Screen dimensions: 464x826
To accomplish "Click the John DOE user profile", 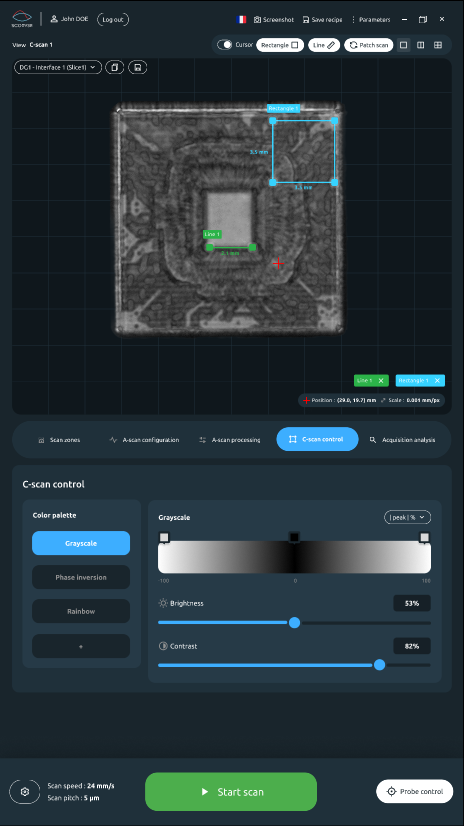I will click(x=69, y=19).
